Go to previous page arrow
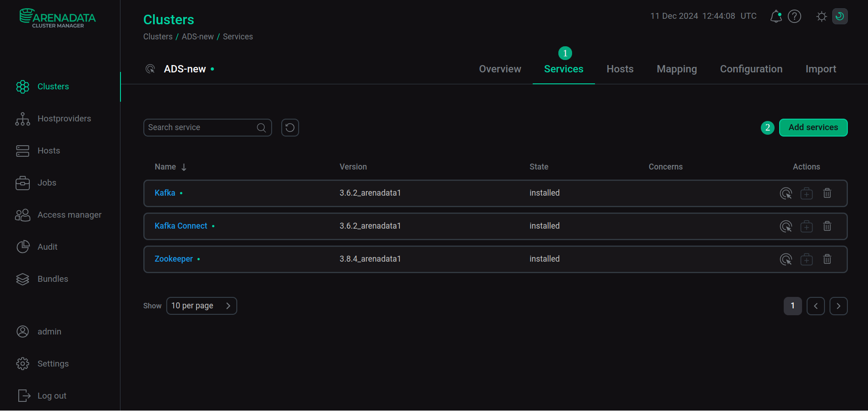 (815, 306)
